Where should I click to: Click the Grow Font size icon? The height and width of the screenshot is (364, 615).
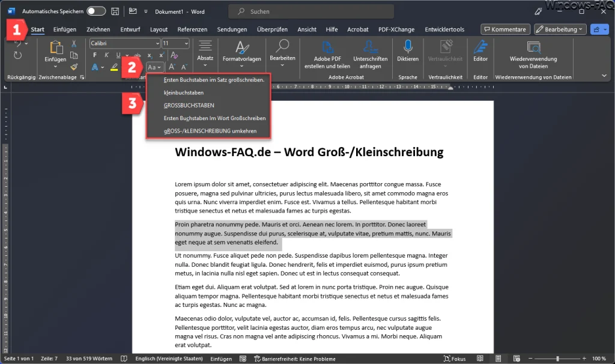(172, 67)
